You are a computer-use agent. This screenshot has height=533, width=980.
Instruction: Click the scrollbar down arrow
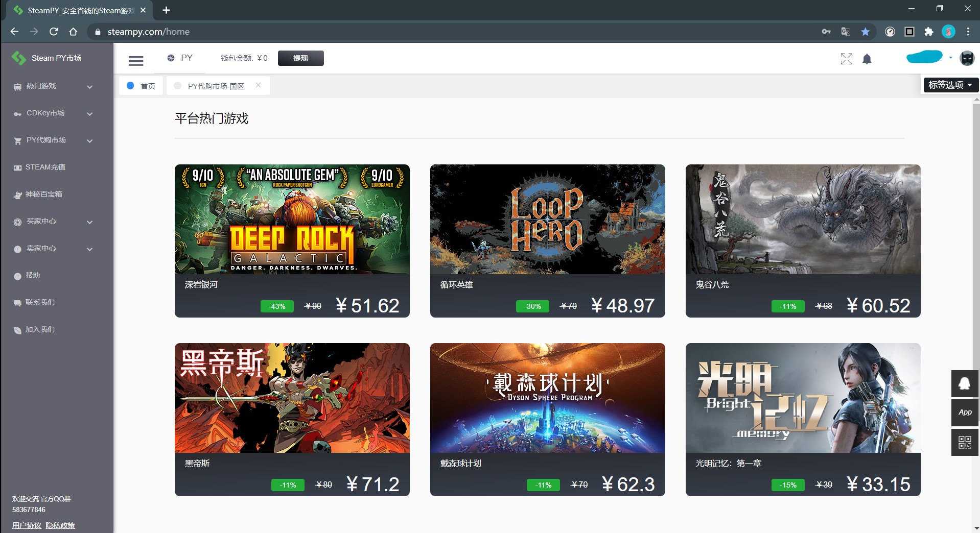click(976, 528)
